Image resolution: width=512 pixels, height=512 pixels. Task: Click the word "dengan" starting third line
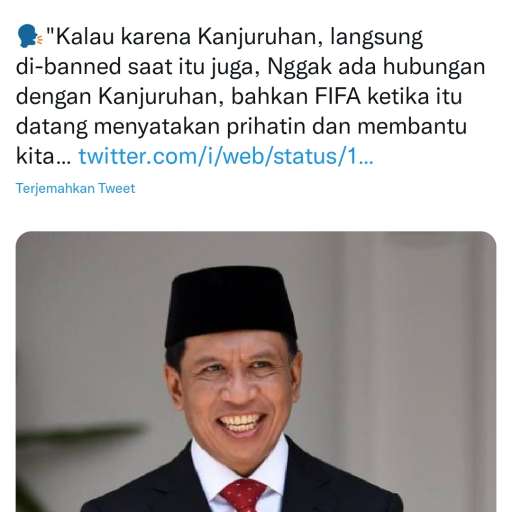click(x=54, y=98)
